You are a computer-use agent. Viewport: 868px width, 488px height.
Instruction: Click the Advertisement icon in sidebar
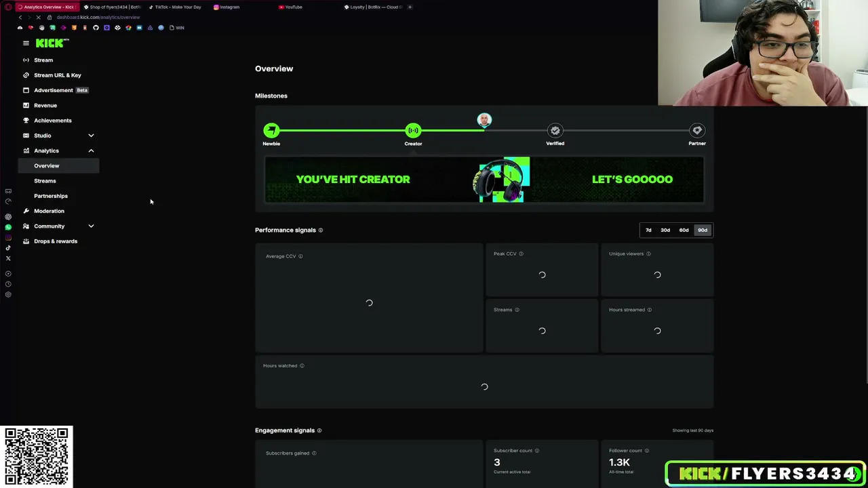click(x=26, y=90)
